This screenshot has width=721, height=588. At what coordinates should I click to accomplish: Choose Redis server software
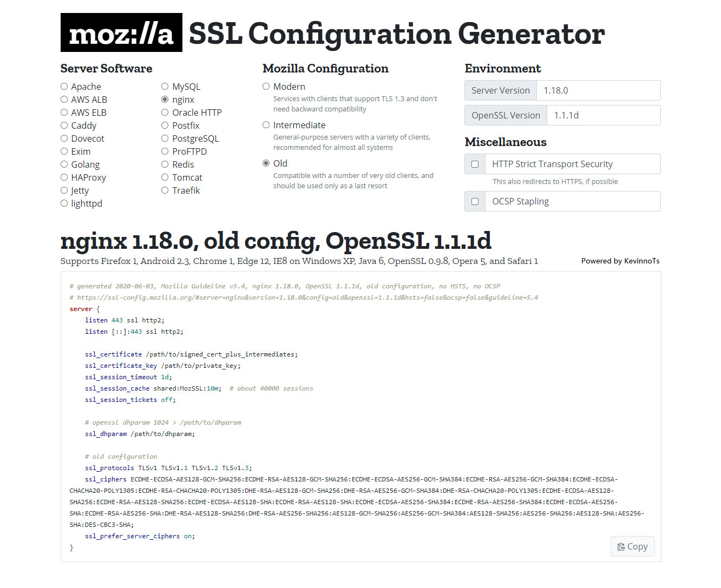(x=165, y=164)
